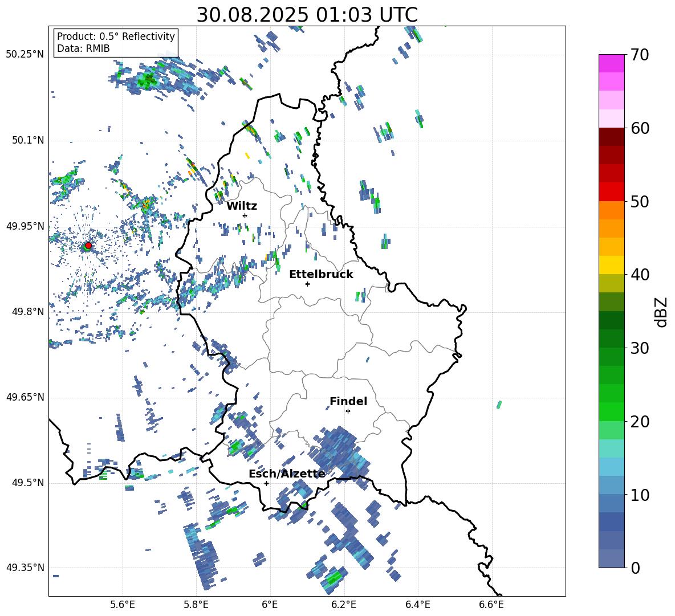
Task: Click the yellow colorbar swatch near 40
Action: pos(611,265)
